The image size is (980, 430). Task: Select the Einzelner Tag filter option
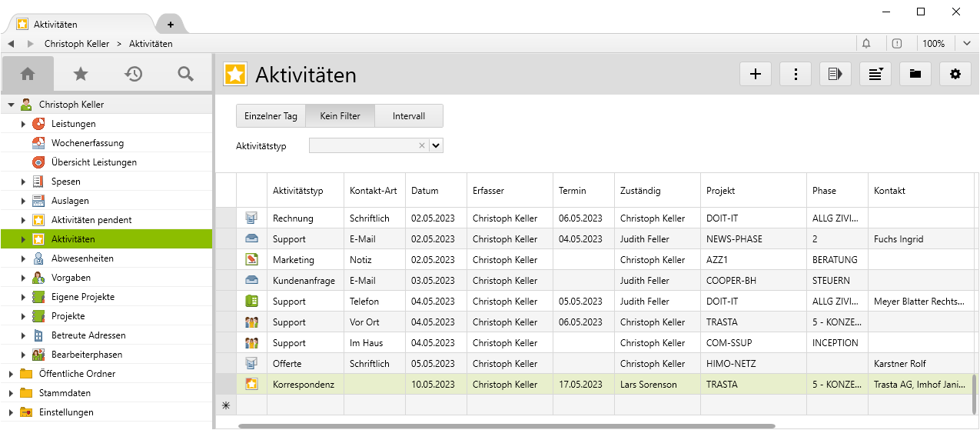pyautogui.click(x=271, y=116)
